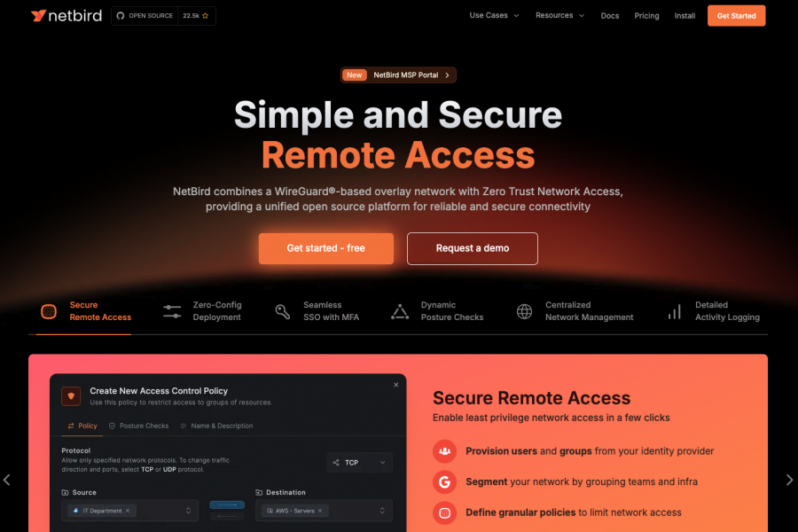
Task: Expand the Resources menu
Action: (559, 16)
